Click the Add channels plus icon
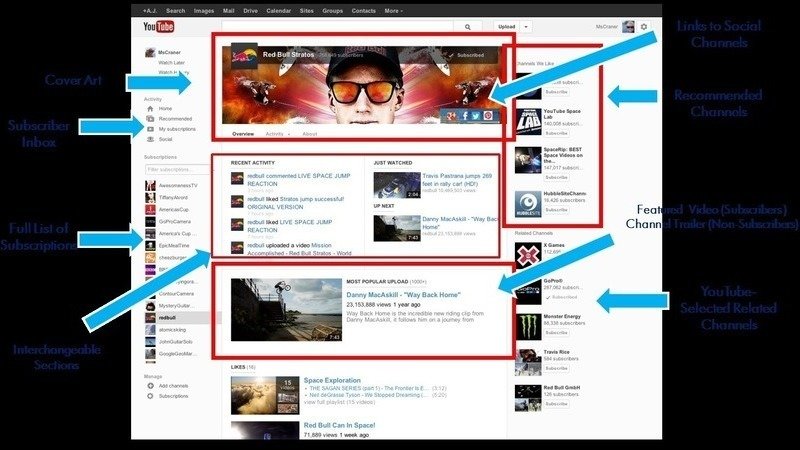The image size is (800, 450). 150,386
